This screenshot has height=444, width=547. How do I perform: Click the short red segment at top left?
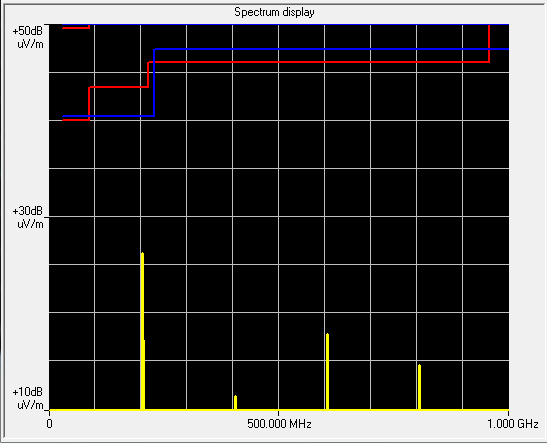[x=76, y=28]
